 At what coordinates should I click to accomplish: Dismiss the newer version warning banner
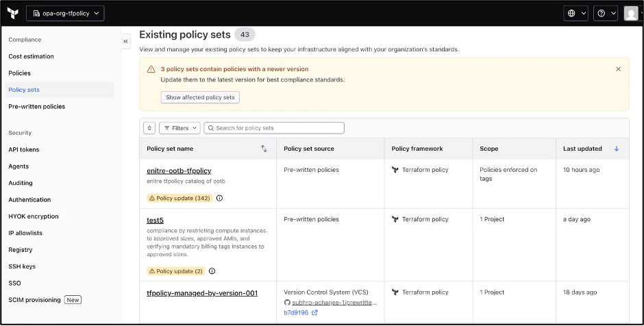tap(618, 69)
